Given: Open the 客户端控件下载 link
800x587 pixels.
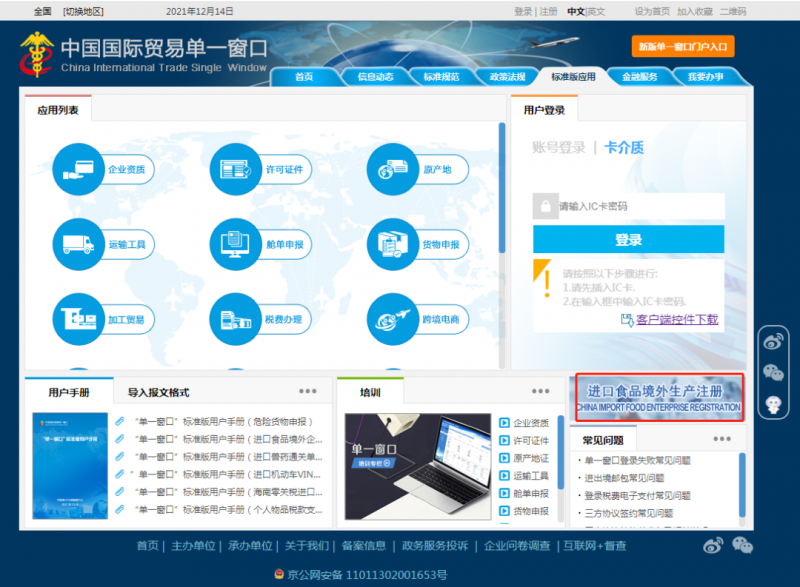Looking at the screenshot, I should [x=677, y=319].
